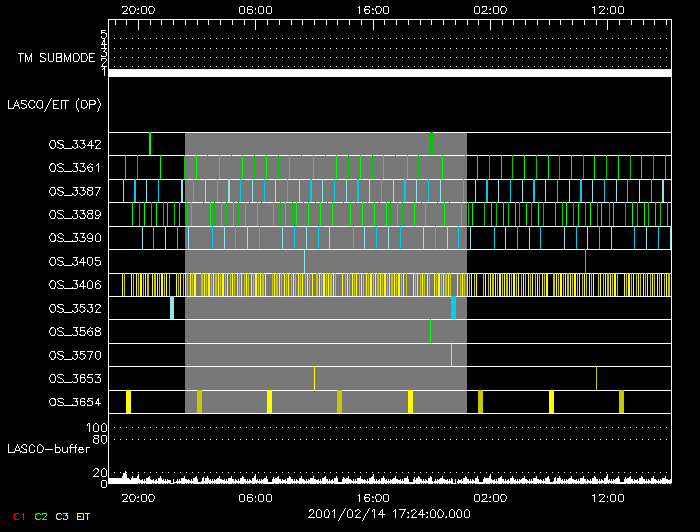Click the white TM SUBMODE level bar
This screenshot has width=700, height=532.
[389, 73]
